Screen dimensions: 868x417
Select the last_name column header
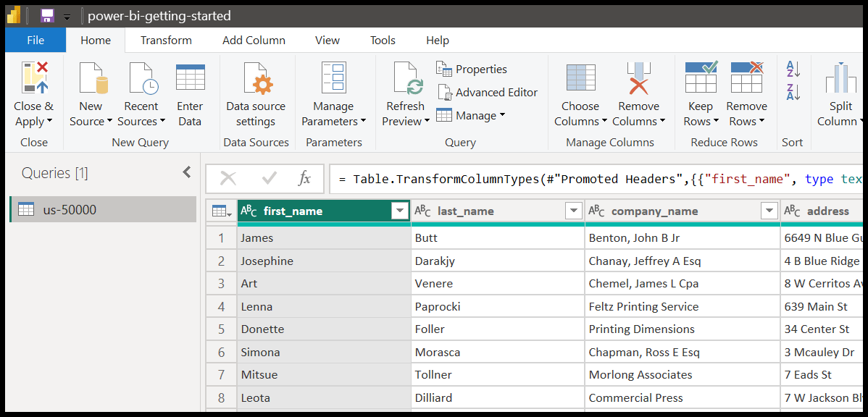pyautogui.click(x=498, y=211)
